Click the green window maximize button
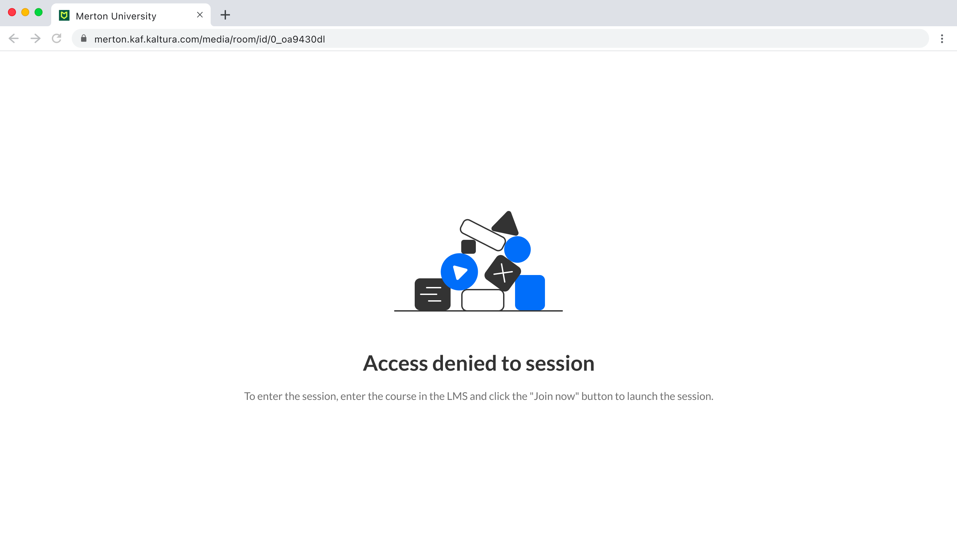The image size is (957, 560). (38, 12)
